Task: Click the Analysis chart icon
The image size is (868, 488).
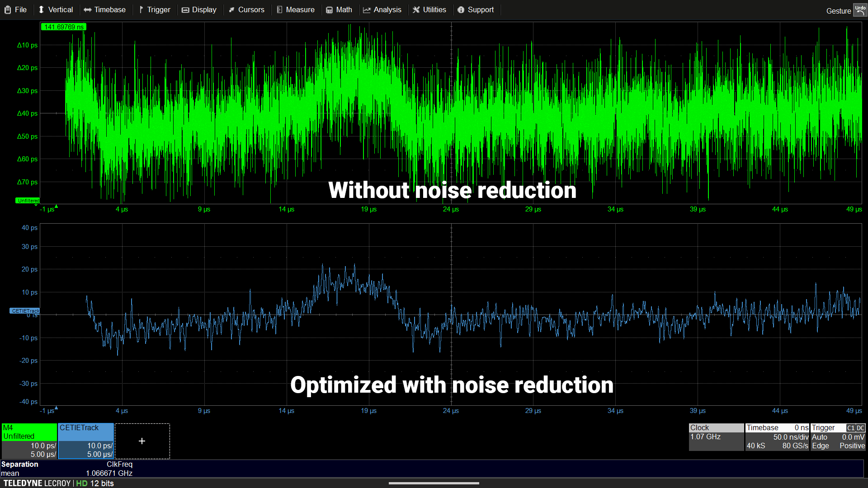Action: pos(367,9)
